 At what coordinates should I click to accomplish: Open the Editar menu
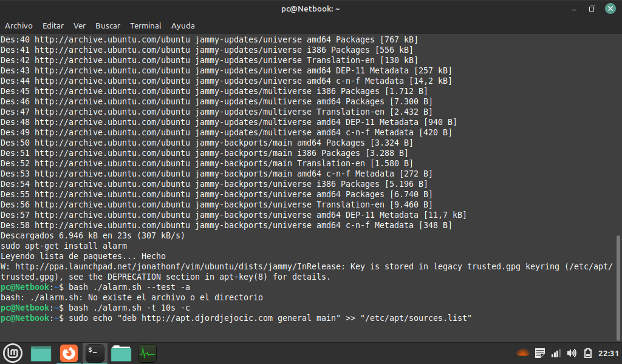point(53,25)
